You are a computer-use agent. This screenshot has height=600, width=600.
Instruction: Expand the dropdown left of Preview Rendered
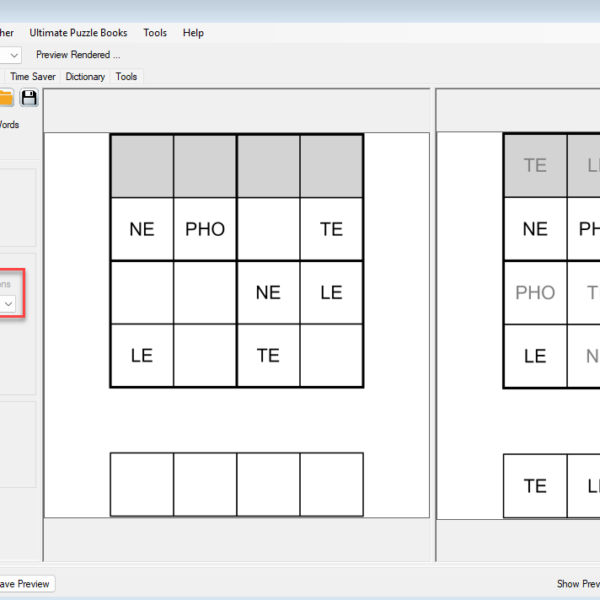pyautogui.click(x=12, y=55)
